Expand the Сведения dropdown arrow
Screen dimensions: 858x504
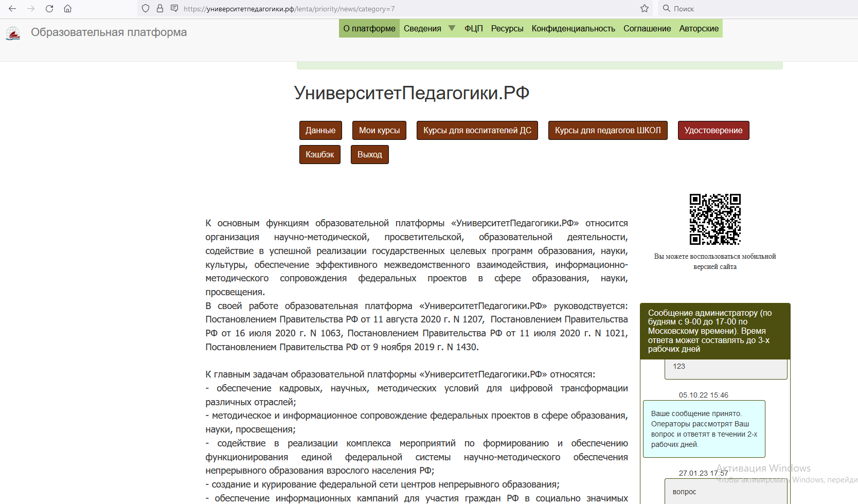452,28
